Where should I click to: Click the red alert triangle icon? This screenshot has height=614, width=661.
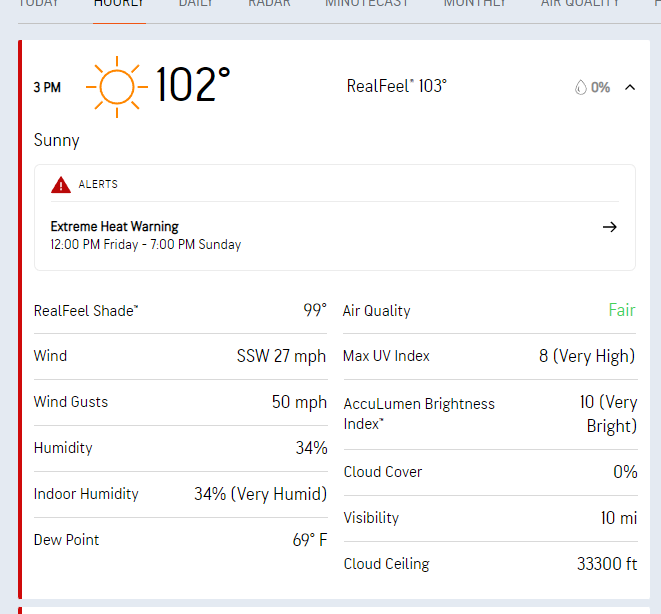point(61,185)
